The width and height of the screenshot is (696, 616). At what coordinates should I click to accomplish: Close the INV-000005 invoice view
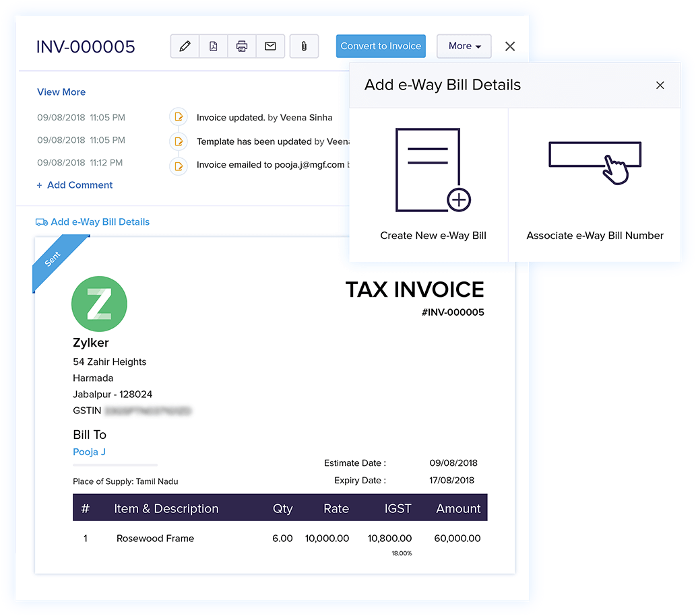point(510,46)
